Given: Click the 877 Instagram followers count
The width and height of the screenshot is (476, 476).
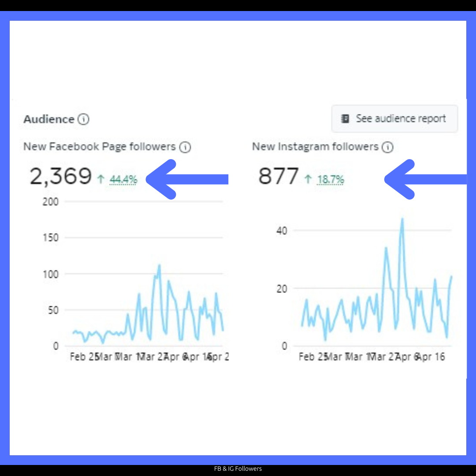Looking at the screenshot, I should [279, 176].
